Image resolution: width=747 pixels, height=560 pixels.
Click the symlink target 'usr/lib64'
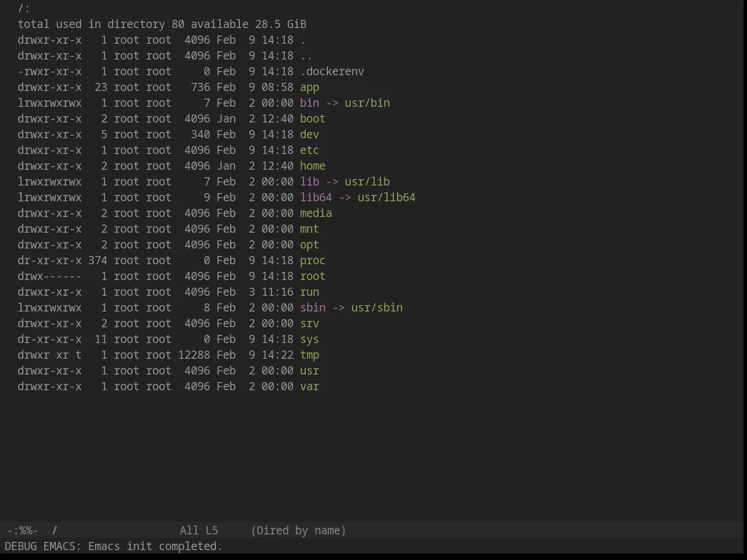386,198
